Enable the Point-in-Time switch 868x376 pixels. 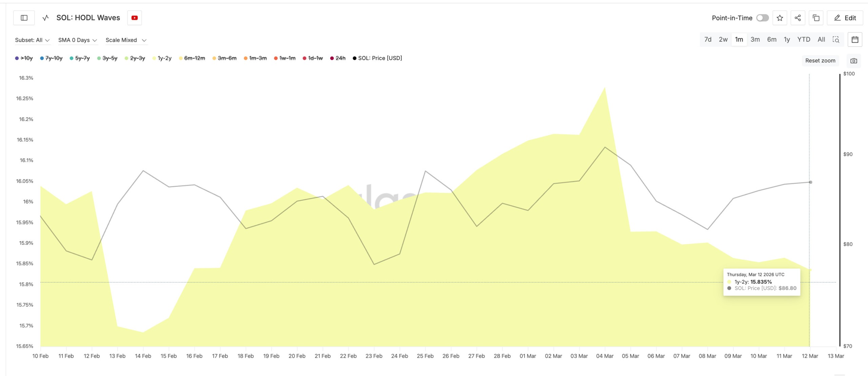[763, 18]
